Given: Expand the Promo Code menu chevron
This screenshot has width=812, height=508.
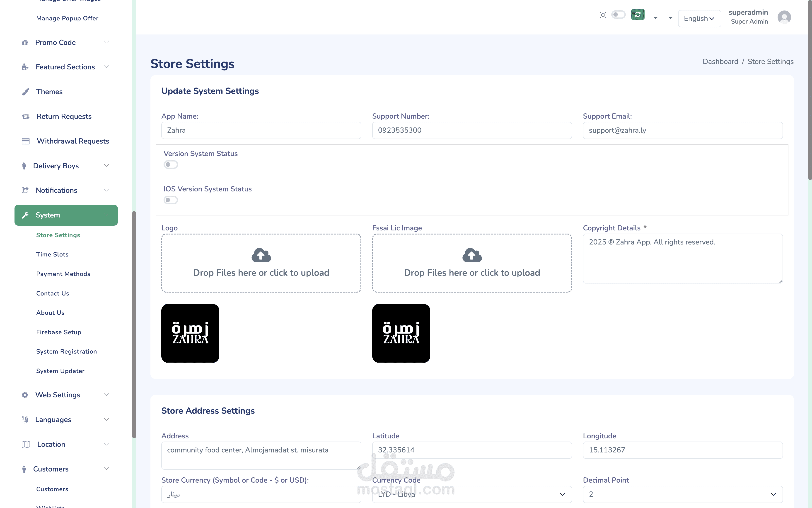Looking at the screenshot, I should [106, 42].
